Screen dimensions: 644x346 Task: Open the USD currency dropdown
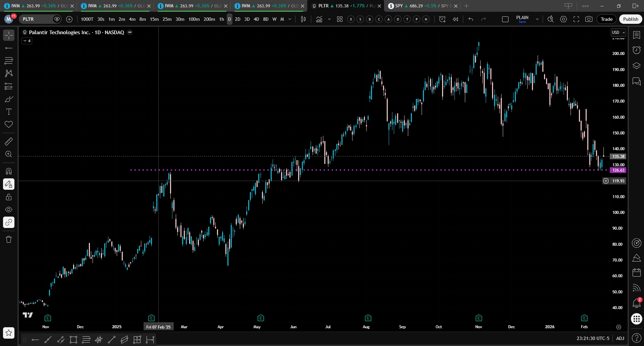tap(618, 33)
